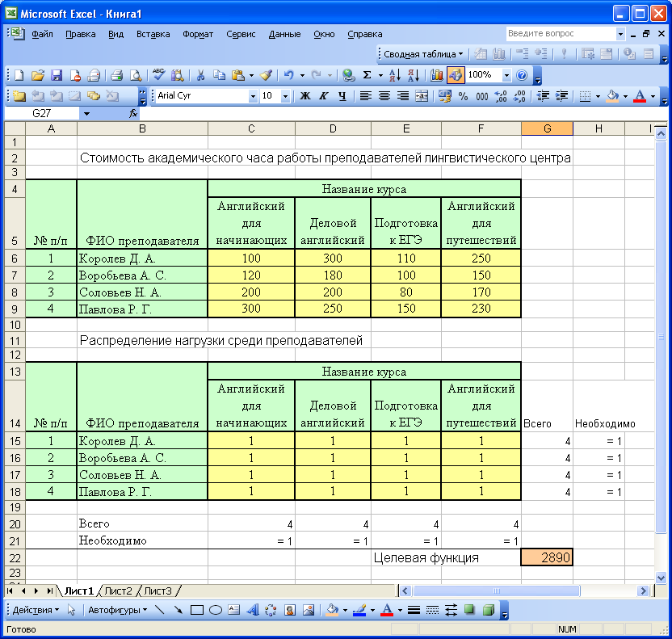Open the Сервис menu
Viewport: 672px width, 639px height.
[241, 34]
